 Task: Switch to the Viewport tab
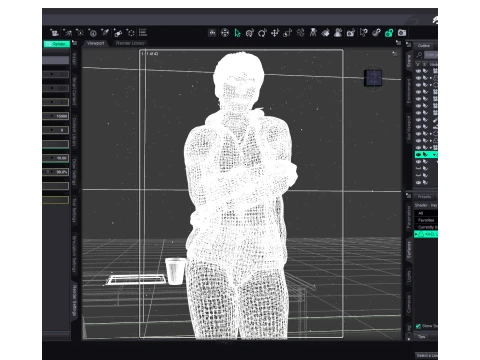point(96,43)
